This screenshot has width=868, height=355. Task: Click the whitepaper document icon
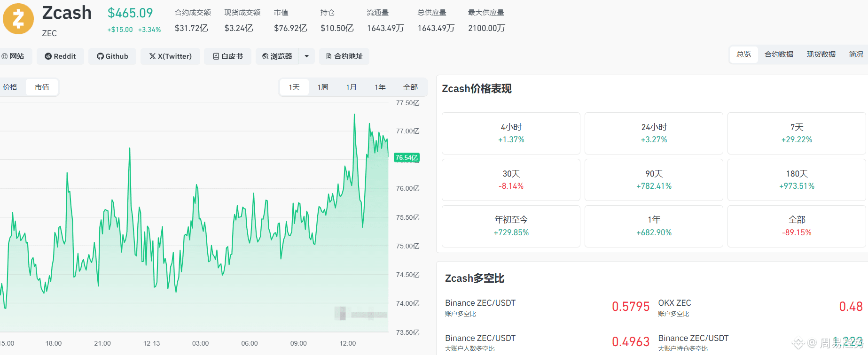pos(216,56)
